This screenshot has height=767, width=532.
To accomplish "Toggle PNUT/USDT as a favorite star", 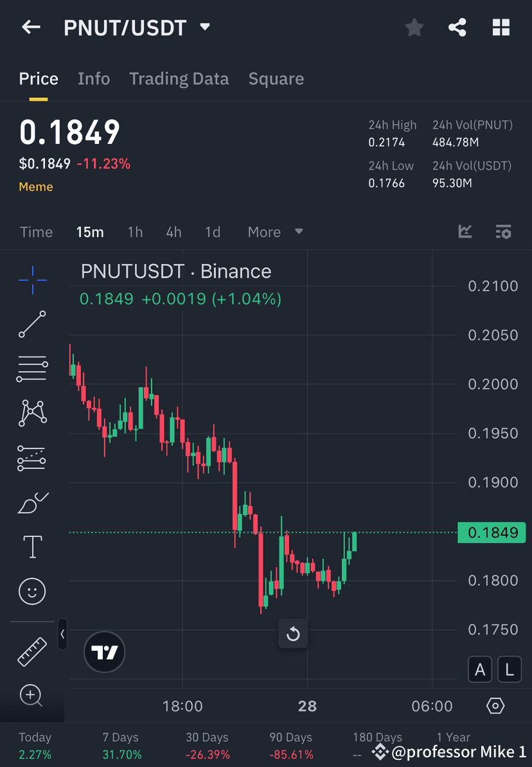I will (414, 27).
